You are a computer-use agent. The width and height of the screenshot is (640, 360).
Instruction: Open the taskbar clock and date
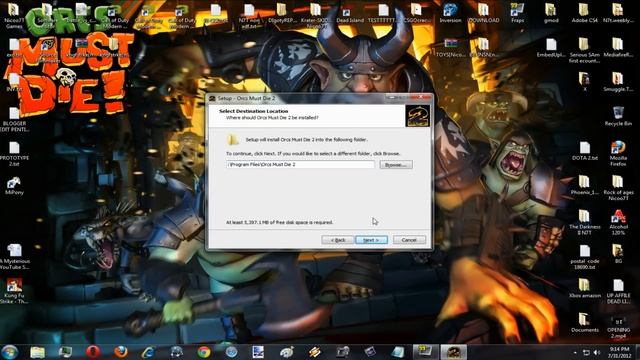click(620, 352)
